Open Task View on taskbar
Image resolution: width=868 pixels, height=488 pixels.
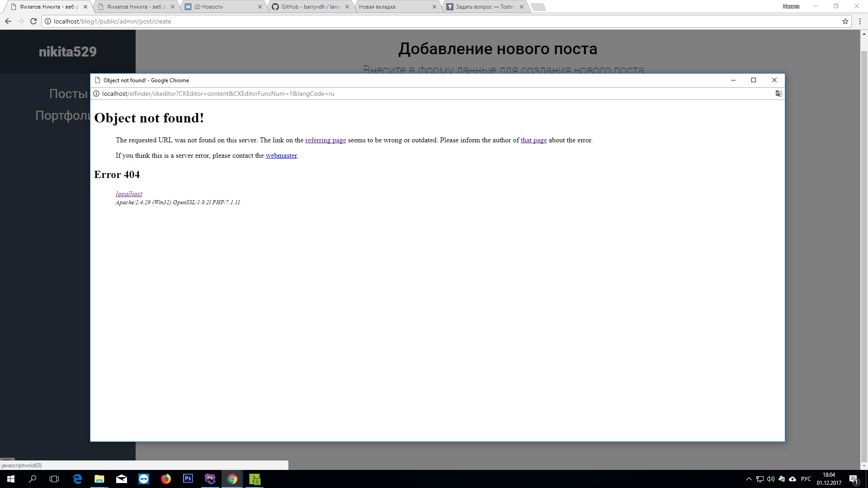(54, 479)
